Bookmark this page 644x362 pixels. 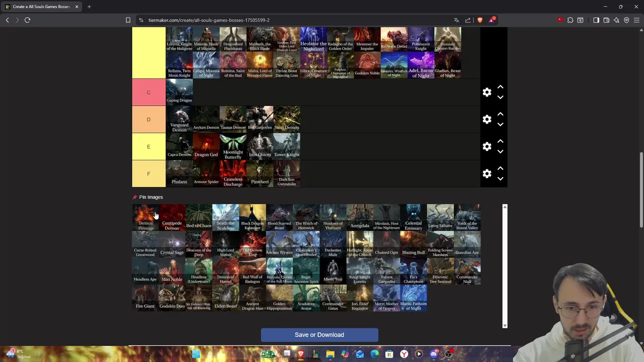coord(128,20)
